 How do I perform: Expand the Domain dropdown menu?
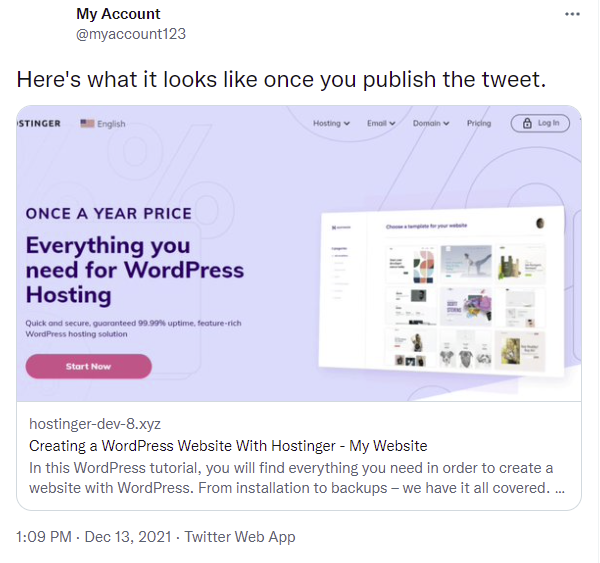(x=431, y=123)
